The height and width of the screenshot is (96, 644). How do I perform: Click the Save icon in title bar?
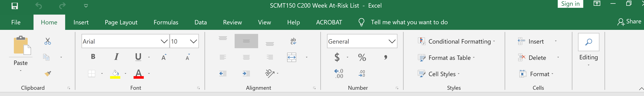[x=15, y=6]
